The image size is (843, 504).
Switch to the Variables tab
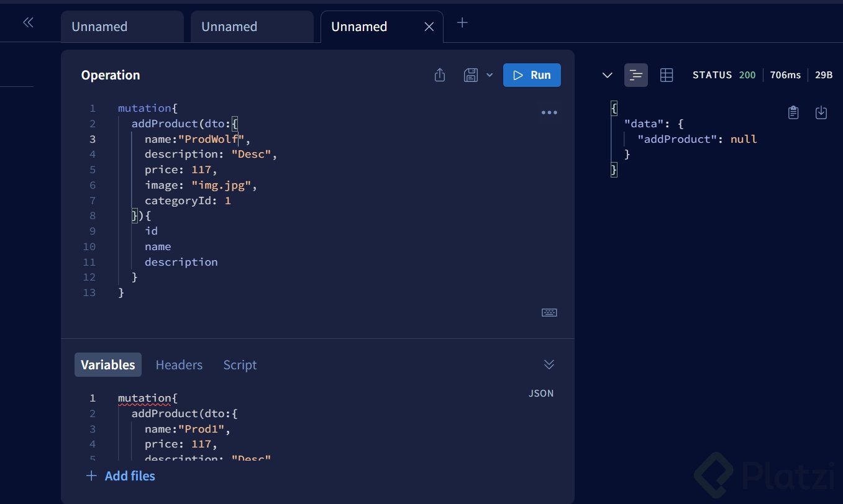(x=108, y=365)
